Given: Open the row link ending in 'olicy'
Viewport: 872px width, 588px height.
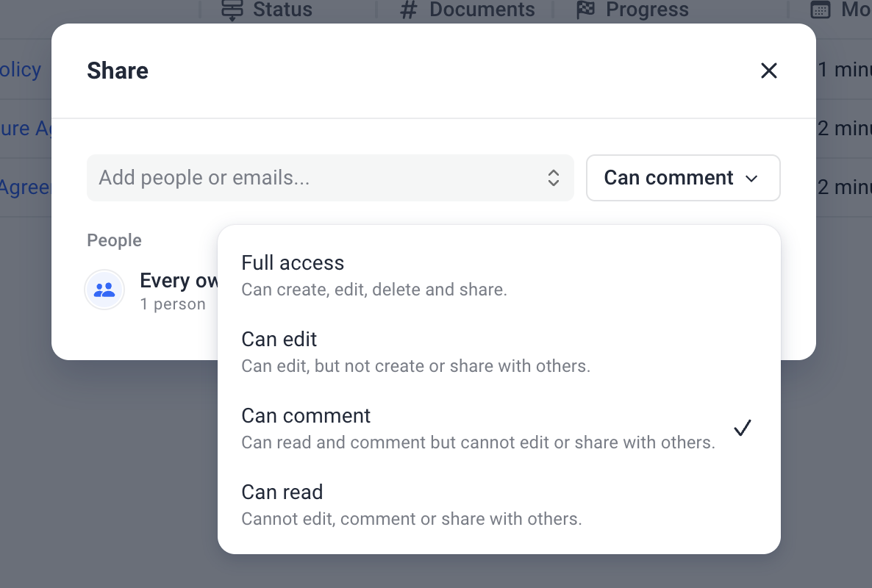Looking at the screenshot, I should (20, 70).
